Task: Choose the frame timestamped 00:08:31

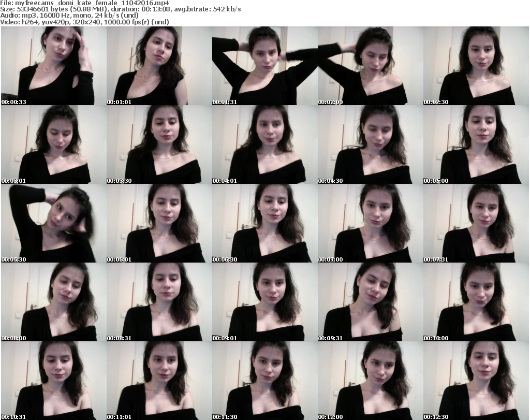Action: [x=159, y=302]
